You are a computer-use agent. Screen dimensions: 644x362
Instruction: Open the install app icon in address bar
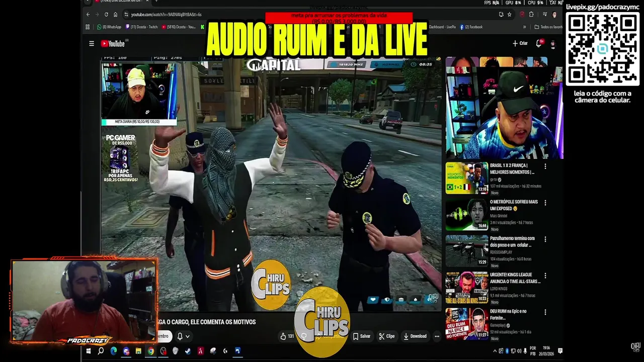501,15
